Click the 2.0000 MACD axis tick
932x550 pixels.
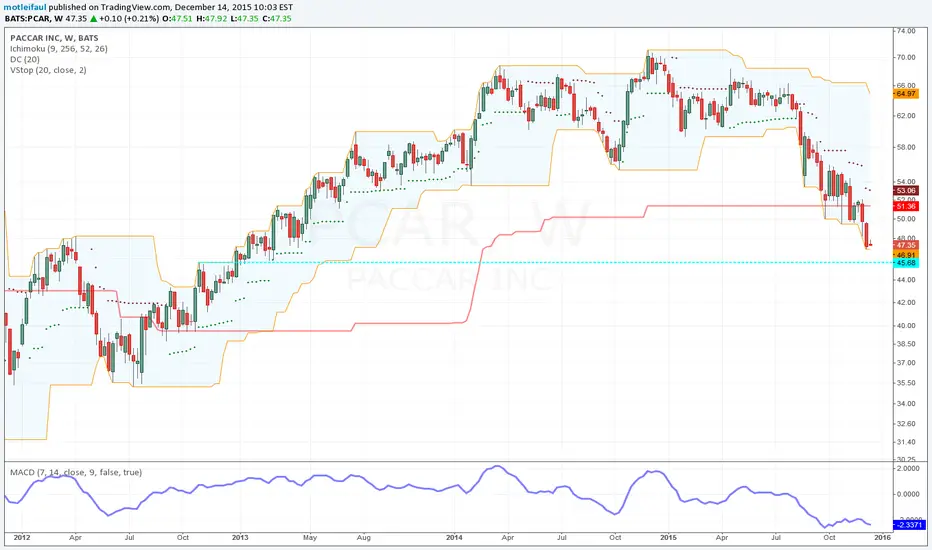[x=908, y=469]
